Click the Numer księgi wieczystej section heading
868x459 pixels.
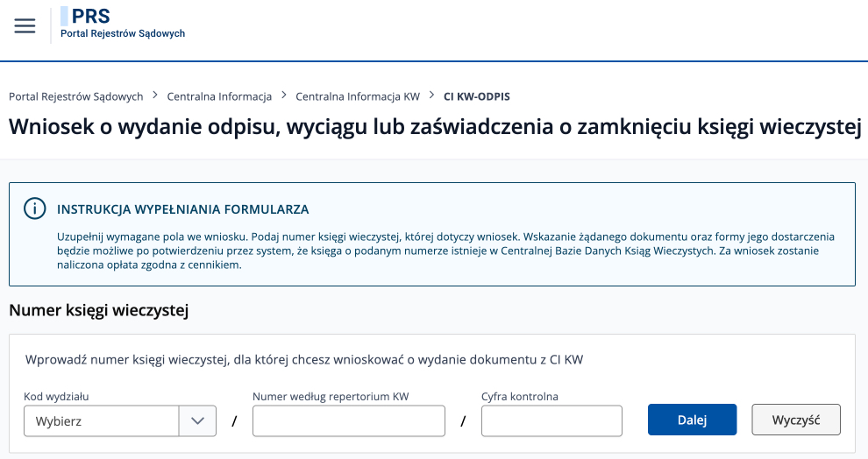pyautogui.click(x=99, y=310)
